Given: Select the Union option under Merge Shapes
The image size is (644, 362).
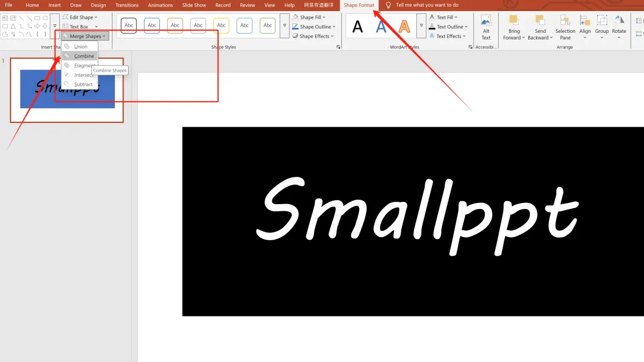Looking at the screenshot, I should tap(81, 46).
